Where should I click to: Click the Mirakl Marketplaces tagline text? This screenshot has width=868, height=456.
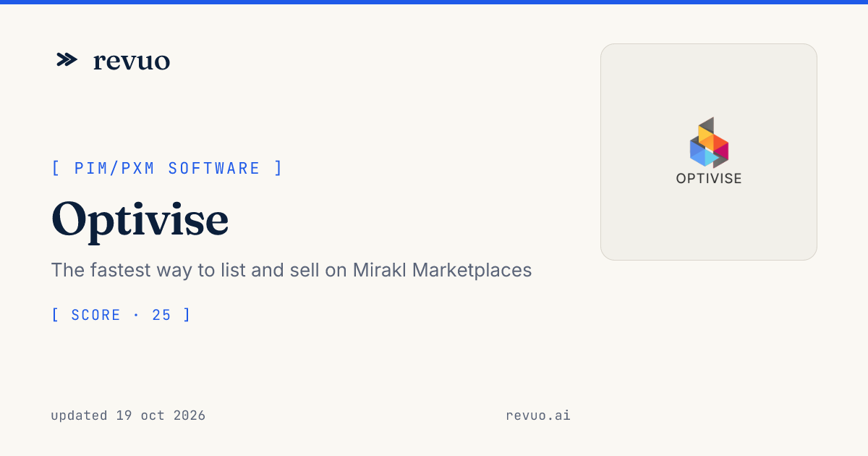(x=292, y=270)
